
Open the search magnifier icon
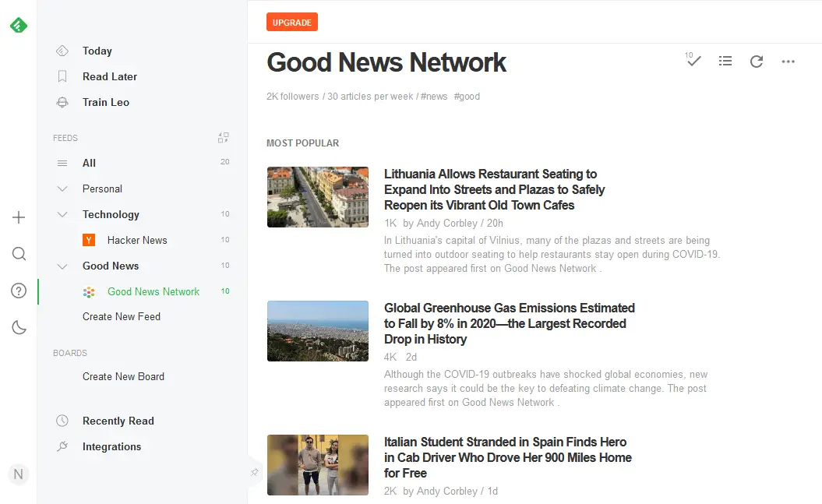(19, 254)
